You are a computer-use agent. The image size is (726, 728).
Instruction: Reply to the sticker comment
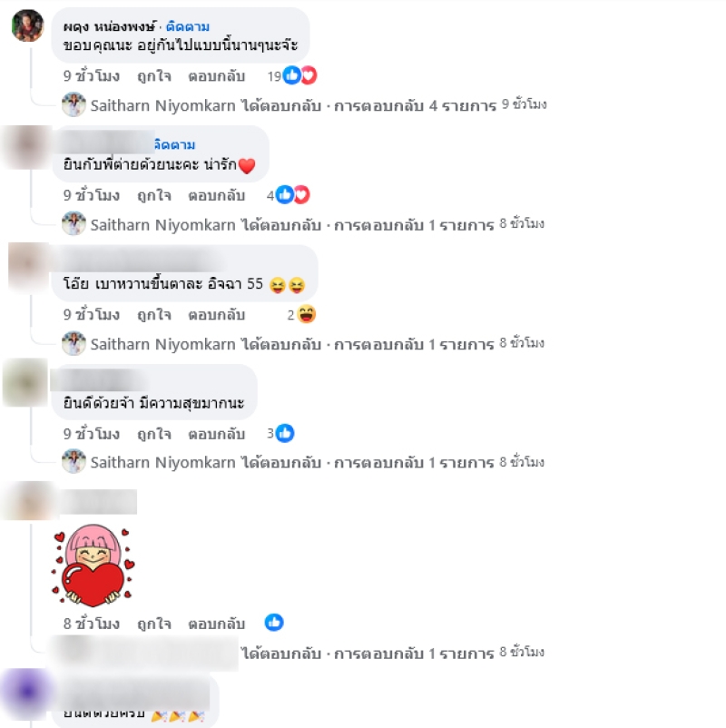point(216,623)
